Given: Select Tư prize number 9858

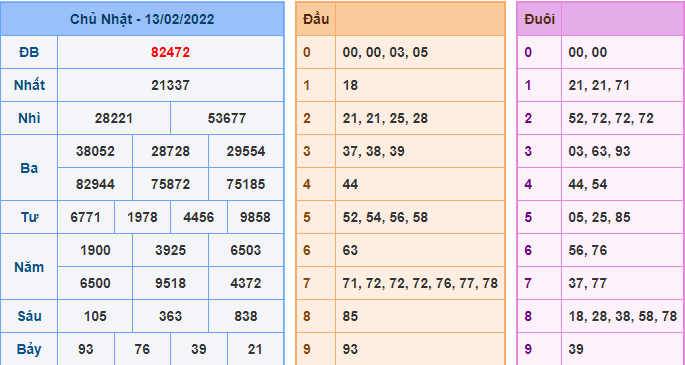Looking at the screenshot, I should [x=255, y=217].
